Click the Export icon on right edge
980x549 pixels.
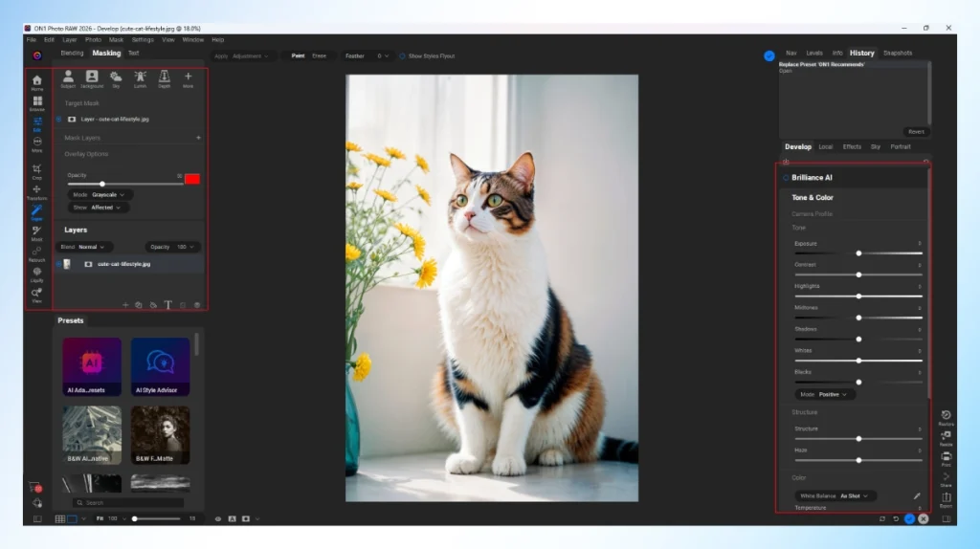click(x=946, y=500)
